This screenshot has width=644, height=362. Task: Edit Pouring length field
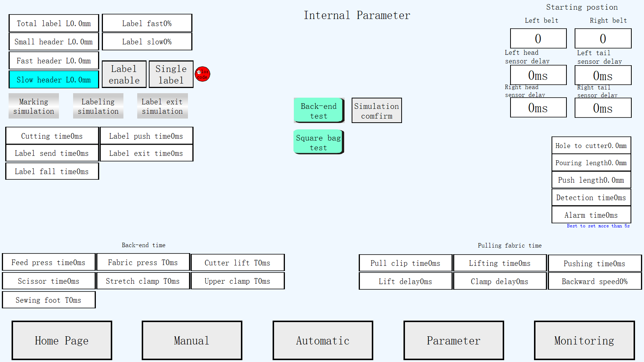click(x=591, y=163)
